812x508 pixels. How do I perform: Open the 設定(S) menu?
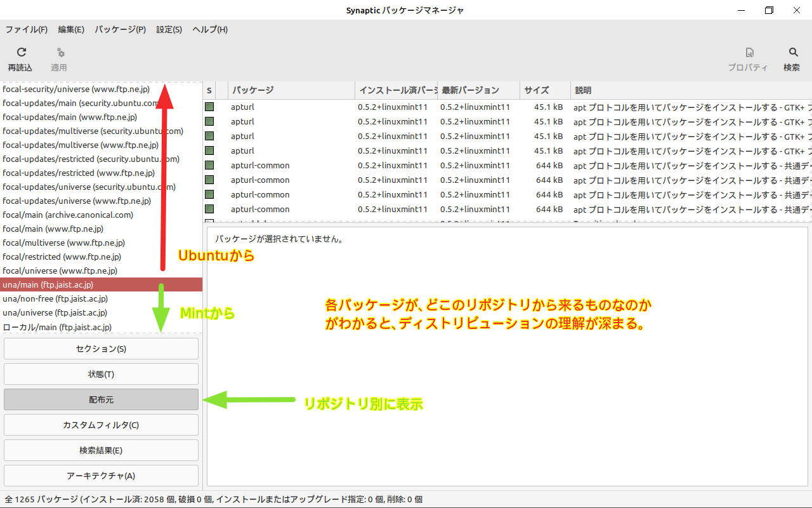(x=169, y=30)
